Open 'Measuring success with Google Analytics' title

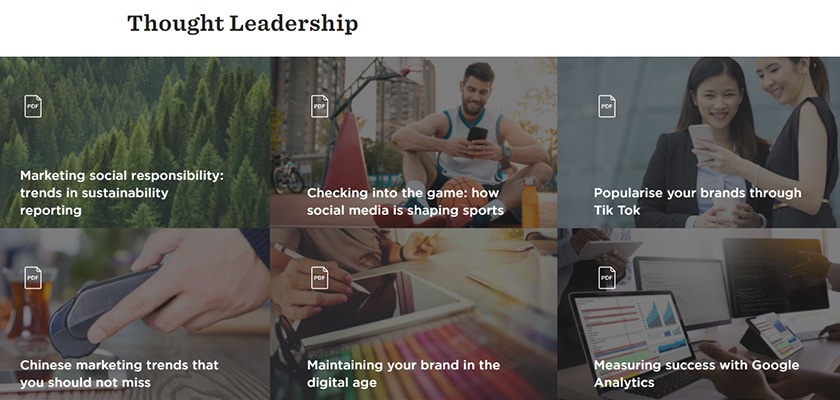683,373
